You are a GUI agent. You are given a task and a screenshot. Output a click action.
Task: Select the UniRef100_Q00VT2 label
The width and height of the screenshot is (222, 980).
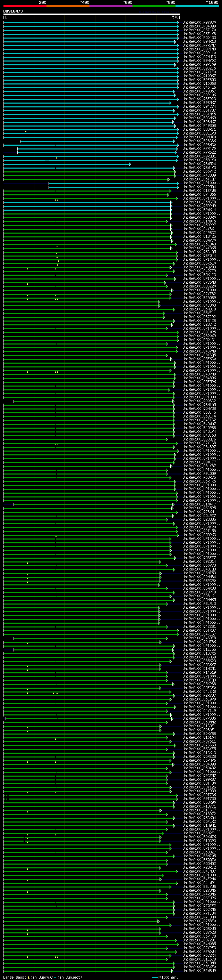click(x=199, y=172)
